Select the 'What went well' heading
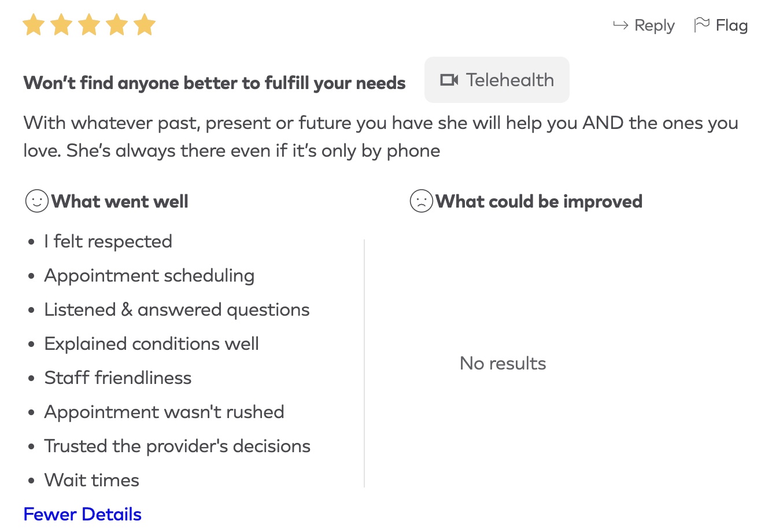The image size is (761, 532). pyautogui.click(x=120, y=201)
